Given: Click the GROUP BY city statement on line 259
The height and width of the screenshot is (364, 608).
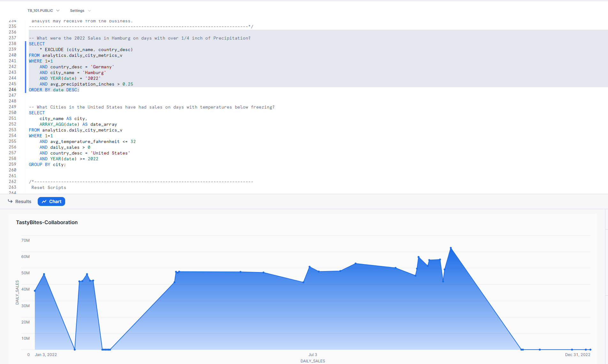Looking at the screenshot, I should (47, 164).
